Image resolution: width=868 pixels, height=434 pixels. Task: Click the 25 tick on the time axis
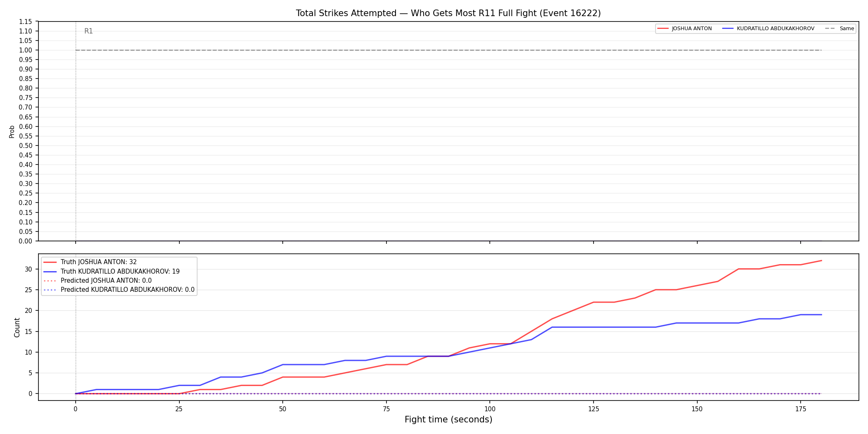179,409
